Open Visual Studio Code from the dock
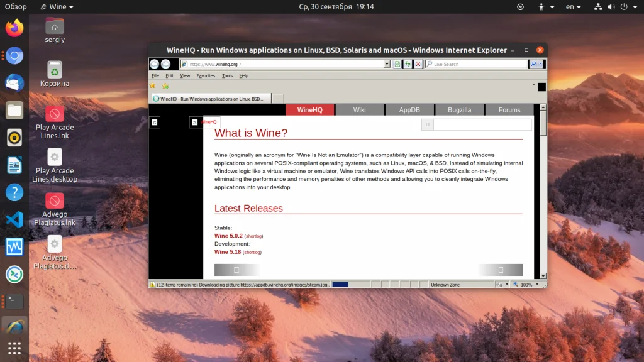The width and height of the screenshot is (644, 362). [14, 219]
